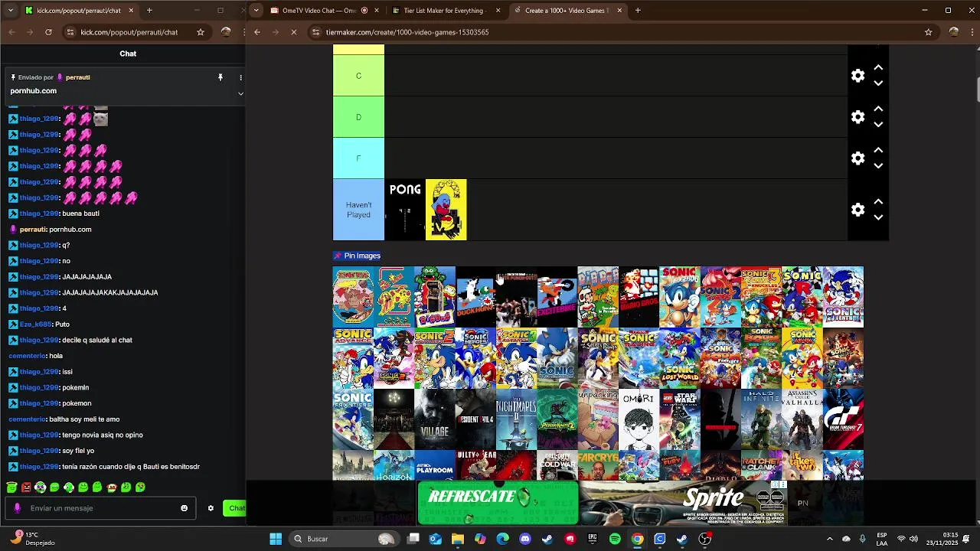Open a new tab in the kick window
Viewport: 980px width, 551px height.
tap(149, 11)
